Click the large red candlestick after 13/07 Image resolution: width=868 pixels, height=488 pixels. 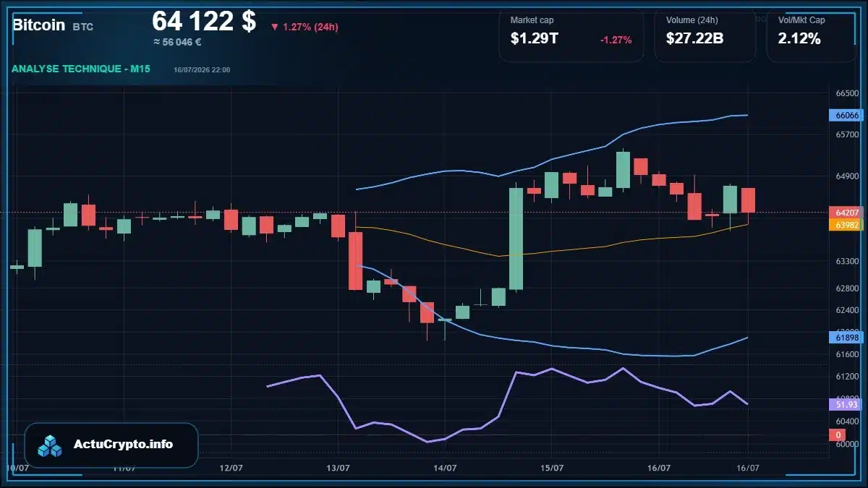coord(355,260)
